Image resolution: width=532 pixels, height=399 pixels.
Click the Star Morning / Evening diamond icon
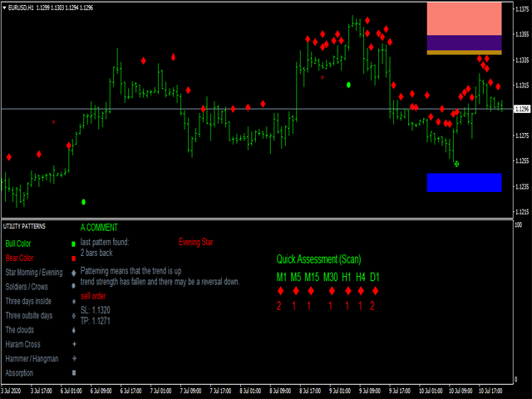click(x=73, y=273)
